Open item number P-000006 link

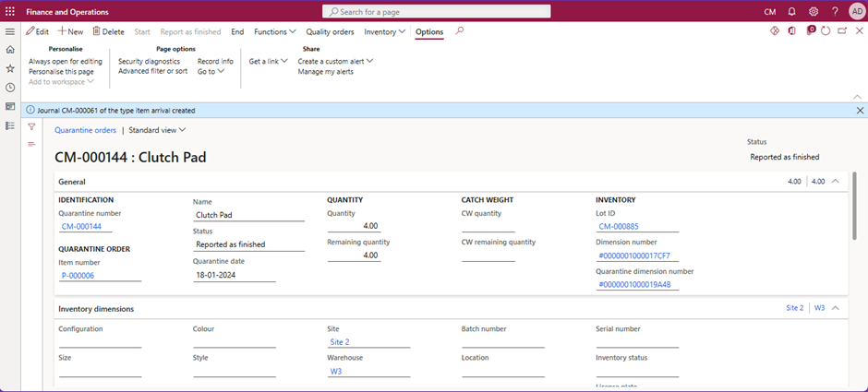pyautogui.click(x=78, y=276)
